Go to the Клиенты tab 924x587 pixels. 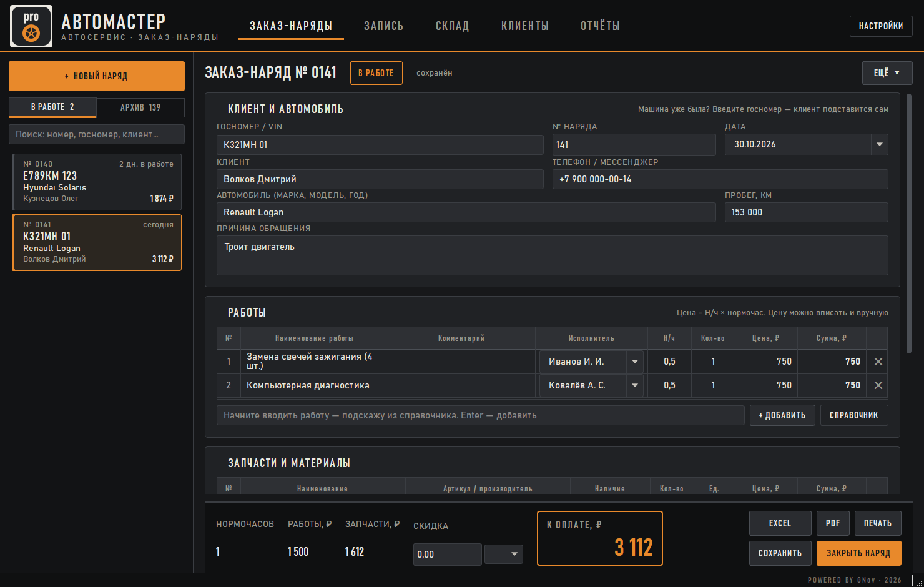pos(525,26)
